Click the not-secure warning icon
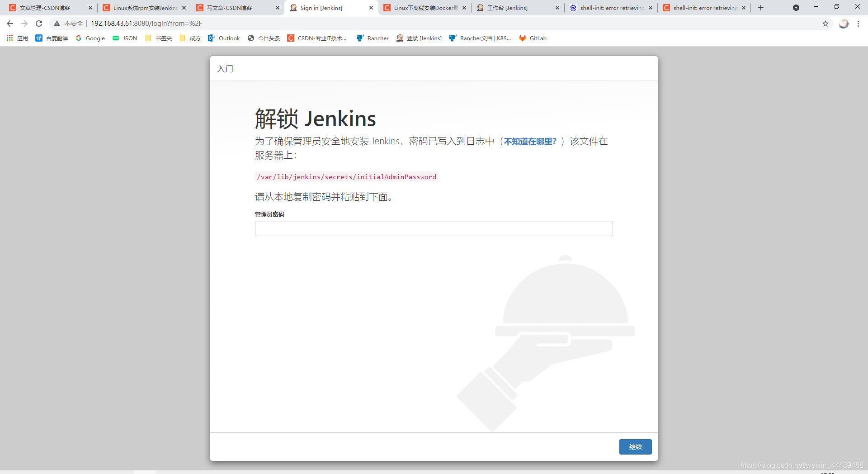 coord(57,24)
